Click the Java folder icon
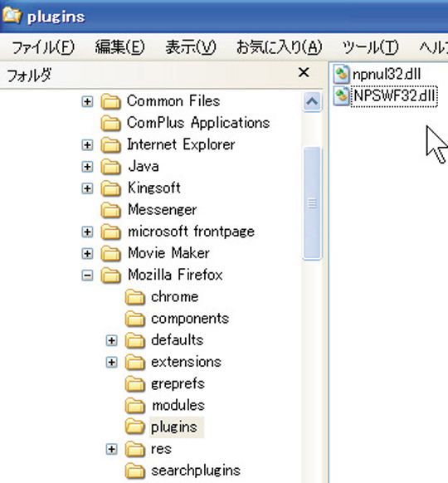This screenshot has height=483, width=448. point(110,167)
